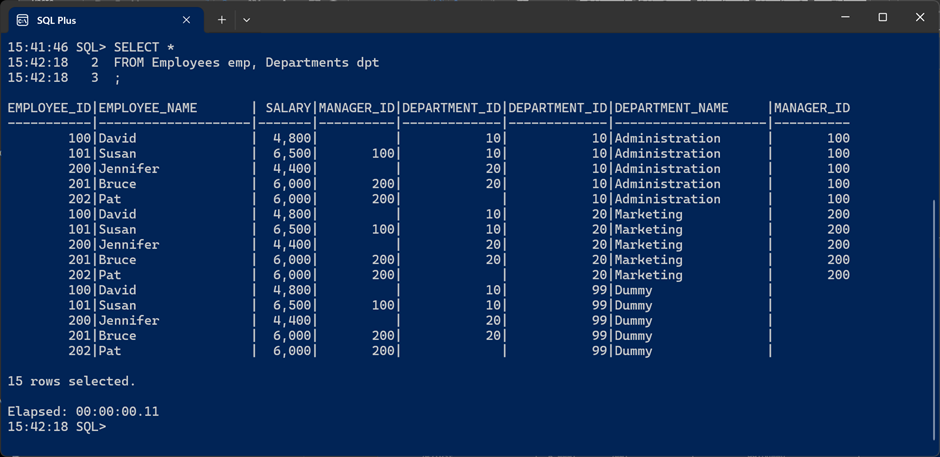
Task: Click 'FROM Employees emp, Departments dpt' line
Action: click(246, 62)
